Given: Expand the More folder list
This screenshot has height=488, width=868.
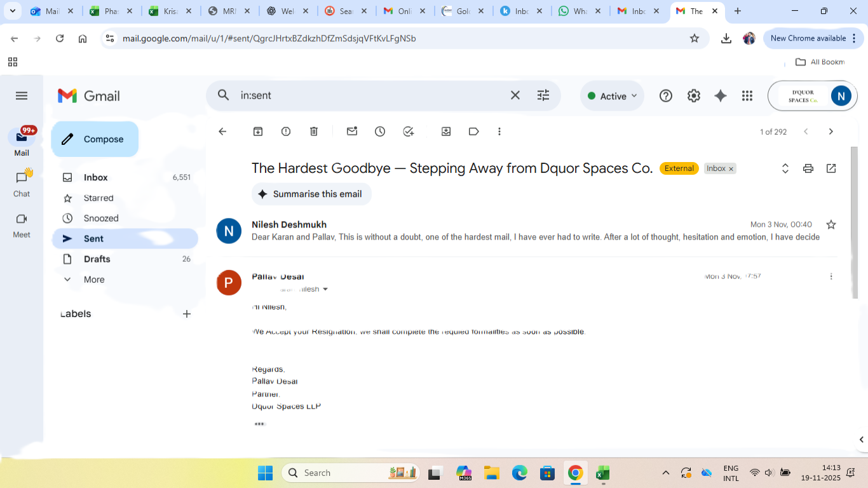Looking at the screenshot, I should [93, 280].
